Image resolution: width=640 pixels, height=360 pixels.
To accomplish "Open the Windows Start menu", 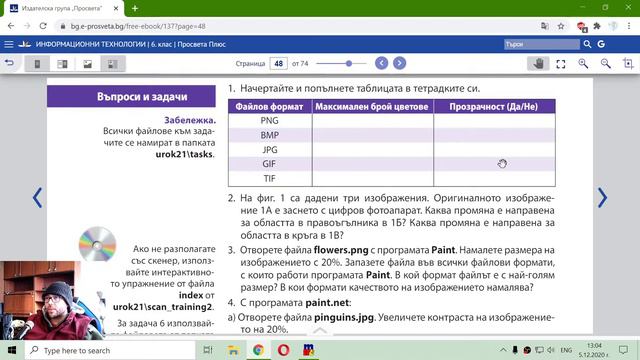I will click(x=12, y=350).
